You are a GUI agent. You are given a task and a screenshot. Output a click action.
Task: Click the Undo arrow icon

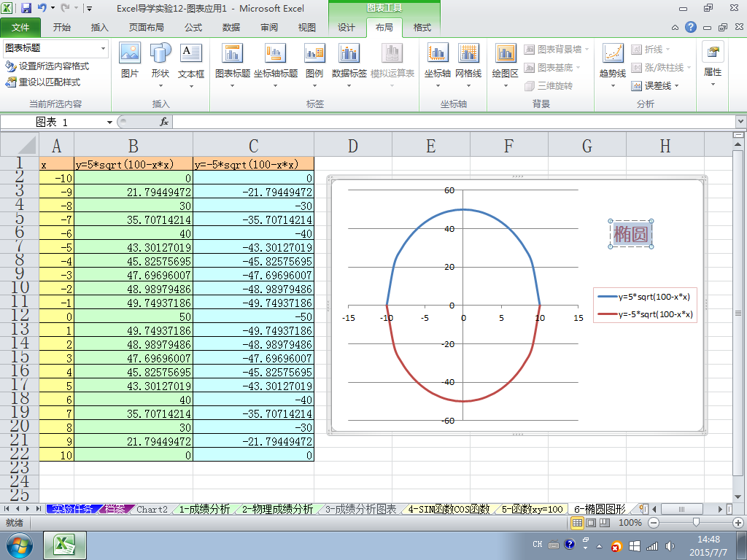(x=42, y=8)
